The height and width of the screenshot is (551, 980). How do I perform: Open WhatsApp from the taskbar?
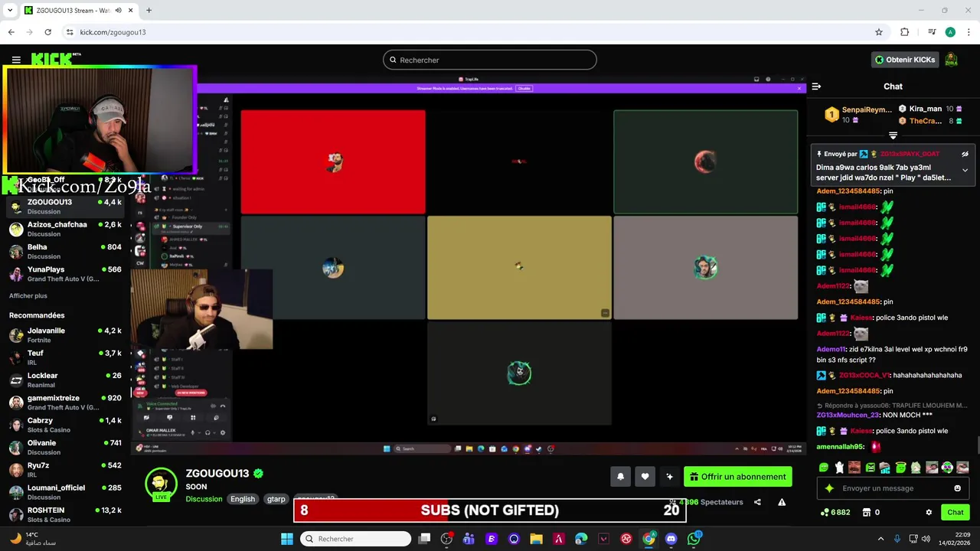694,539
